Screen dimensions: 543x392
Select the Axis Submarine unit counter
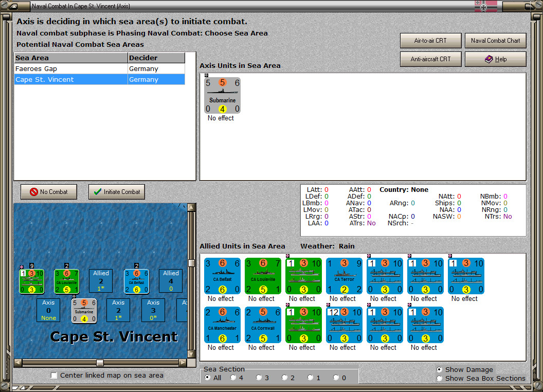(222, 95)
